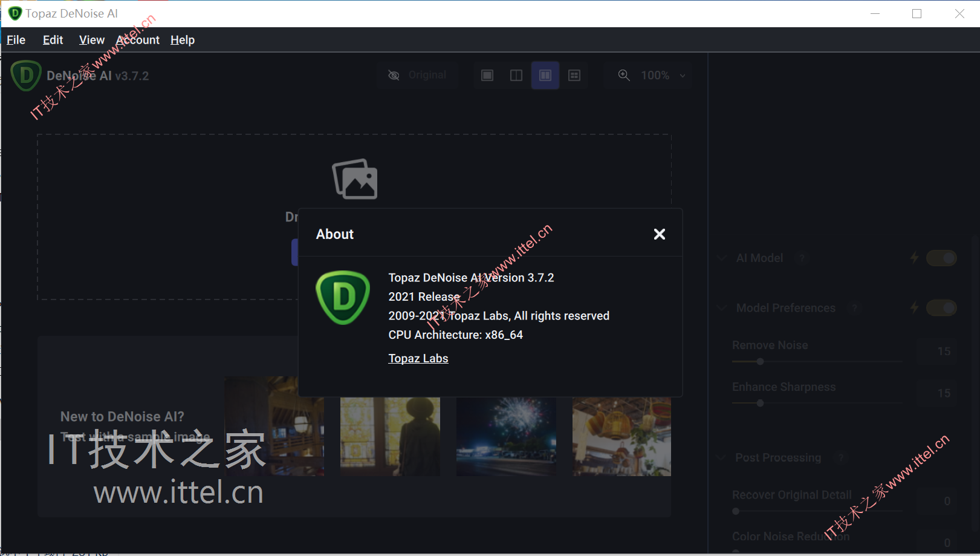The height and width of the screenshot is (556, 980).
Task: Collapse the Post Processing section
Action: 721,457
